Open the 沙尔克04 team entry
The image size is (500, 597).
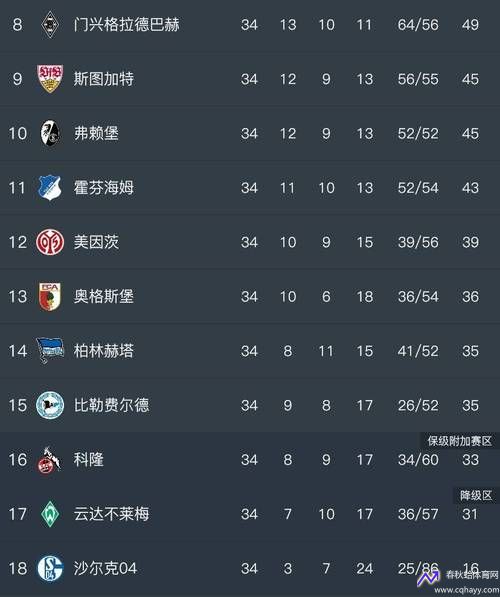[105, 568]
